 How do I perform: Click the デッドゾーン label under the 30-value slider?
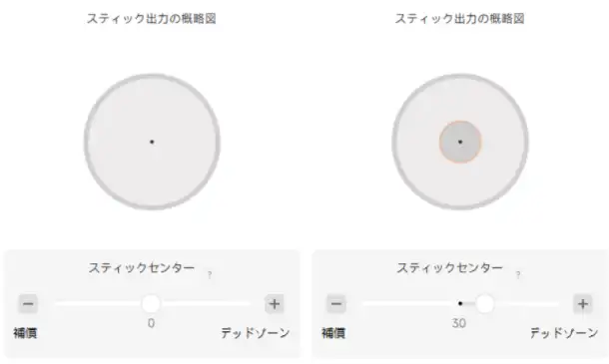[x=564, y=332]
